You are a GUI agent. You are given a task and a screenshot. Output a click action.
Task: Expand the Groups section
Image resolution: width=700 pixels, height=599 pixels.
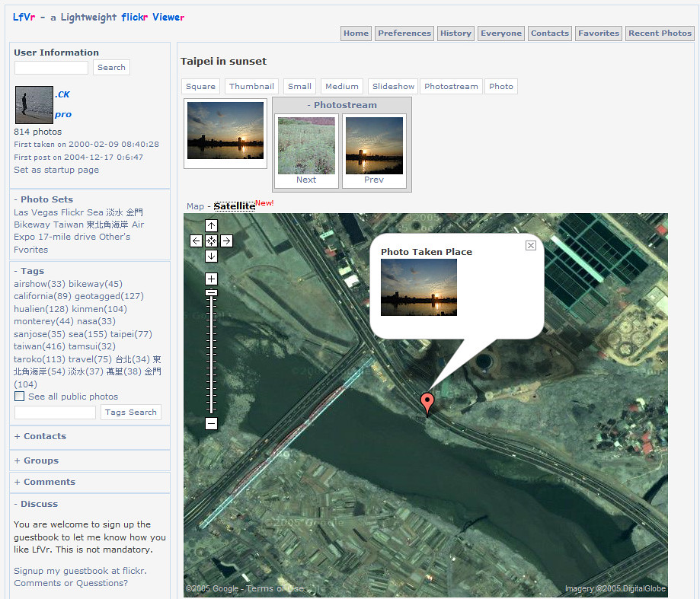tap(36, 460)
